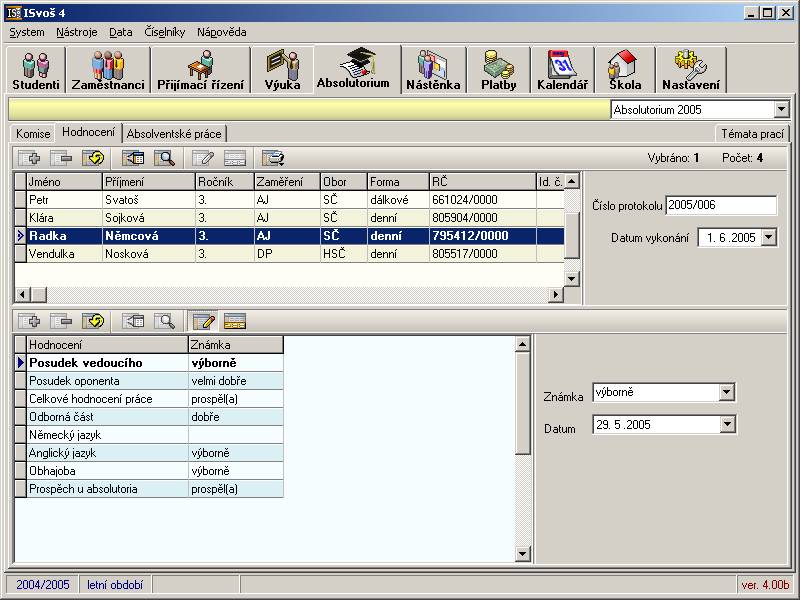The image size is (800, 600).
Task: Go to the Platby payments module
Action: click(498, 70)
